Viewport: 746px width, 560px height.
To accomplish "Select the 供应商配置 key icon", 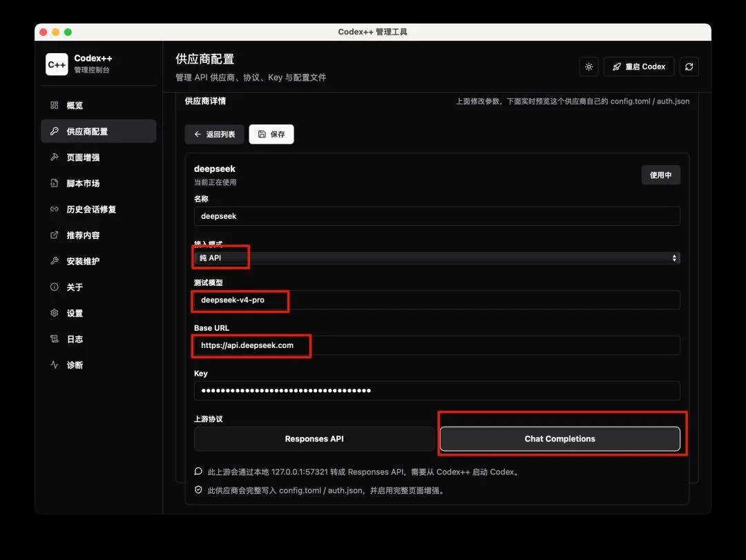I will [55, 131].
